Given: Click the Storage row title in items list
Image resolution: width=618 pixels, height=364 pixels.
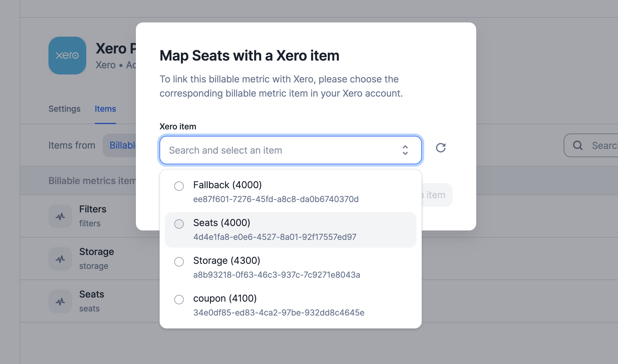Looking at the screenshot, I should (97, 252).
